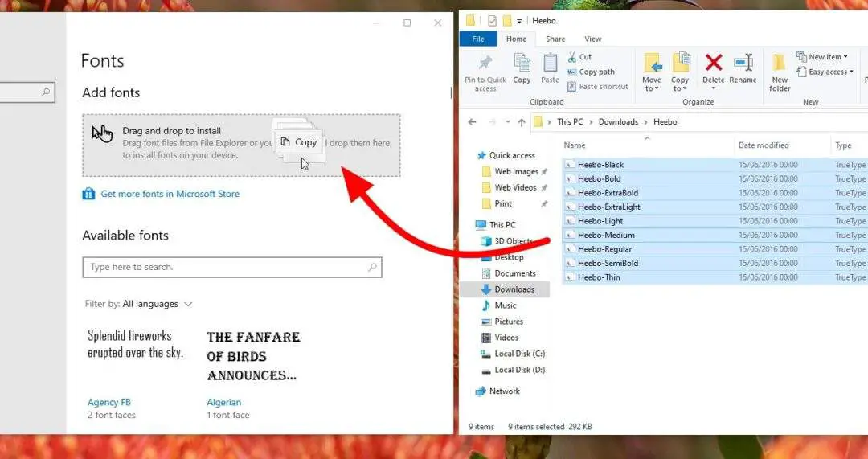Click Downloads in address bar
The width and height of the screenshot is (868, 459).
pos(618,122)
